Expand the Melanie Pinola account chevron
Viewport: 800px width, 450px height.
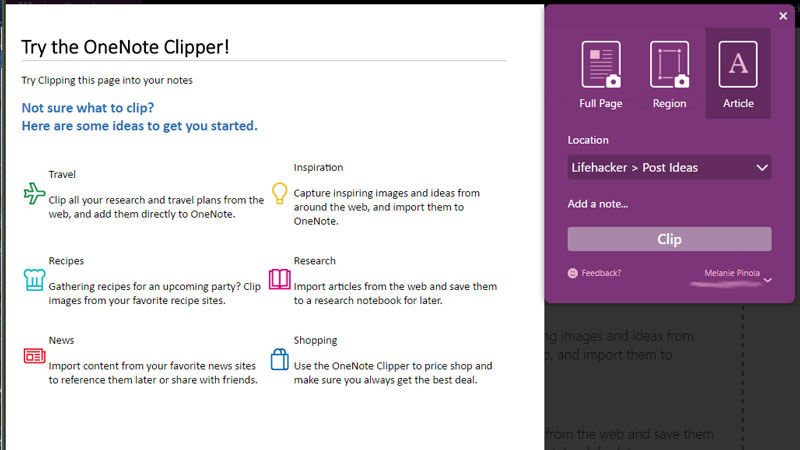coord(767,281)
